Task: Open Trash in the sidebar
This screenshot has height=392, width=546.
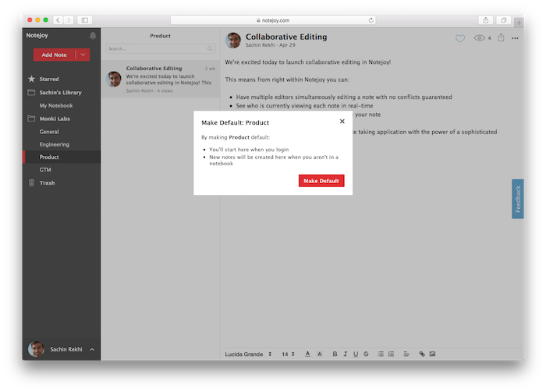Action: click(x=48, y=182)
